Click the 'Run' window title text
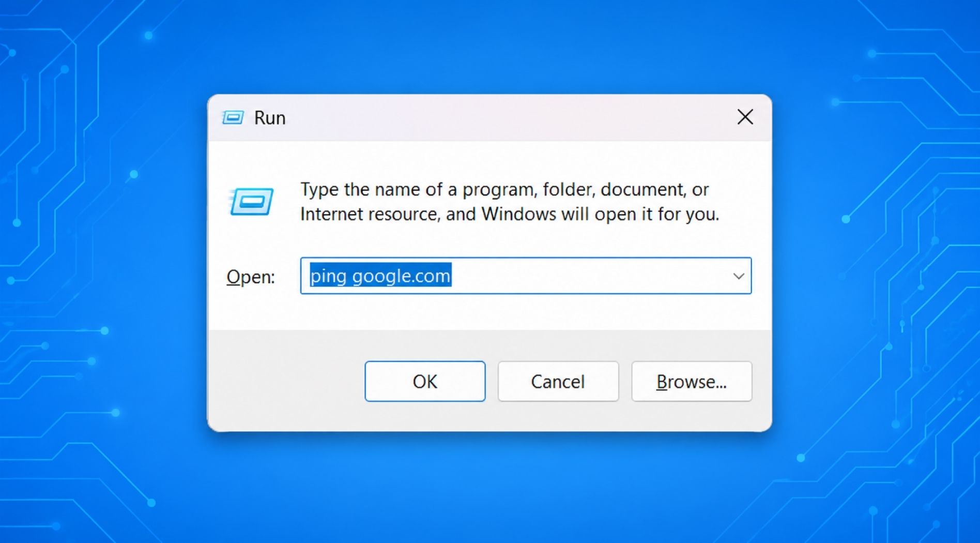Image resolution: width=980 pixels, height=543 pixels. coord(270,118)
